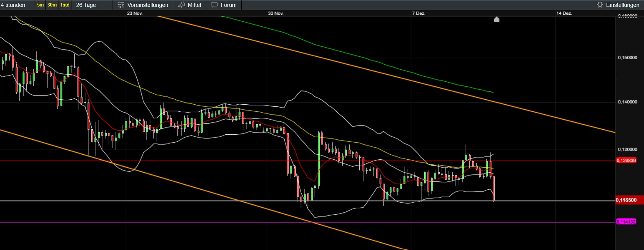Click the 7 Dez. date label
This screenshot has height=250, width=644.
419,13
